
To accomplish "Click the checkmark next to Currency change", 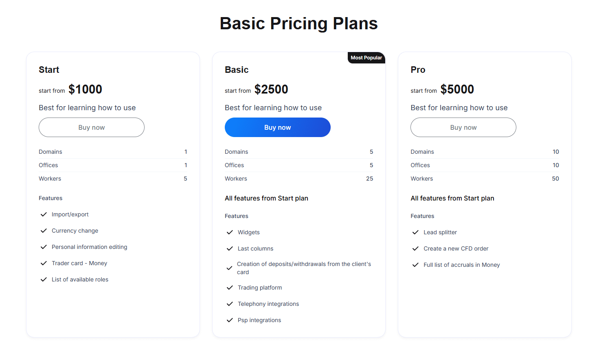I will [x=44, y=231].
